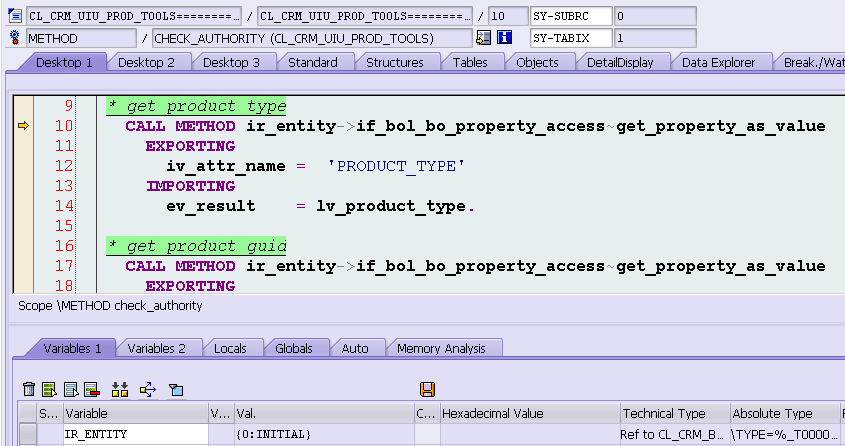Click the delete row icon with red bar
Viewport: 845px width, 446px height.
coord(92,389)
